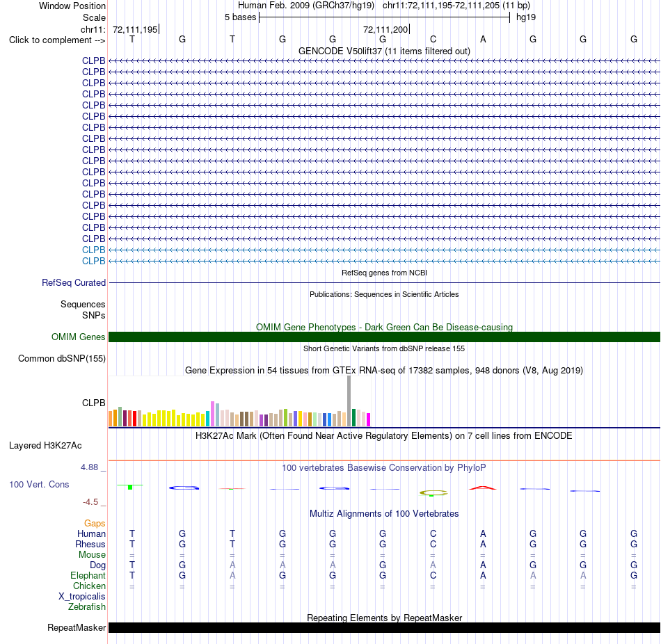
Task: Click the RefSeq Curated gene line
Action: click(x=384, y=282)
